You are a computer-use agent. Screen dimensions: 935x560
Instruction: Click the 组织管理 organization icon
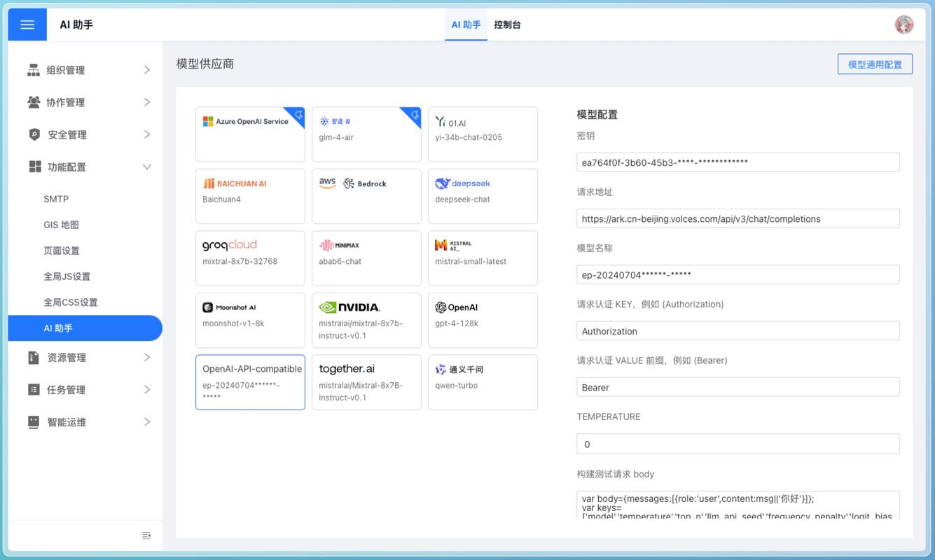[34, 70]
